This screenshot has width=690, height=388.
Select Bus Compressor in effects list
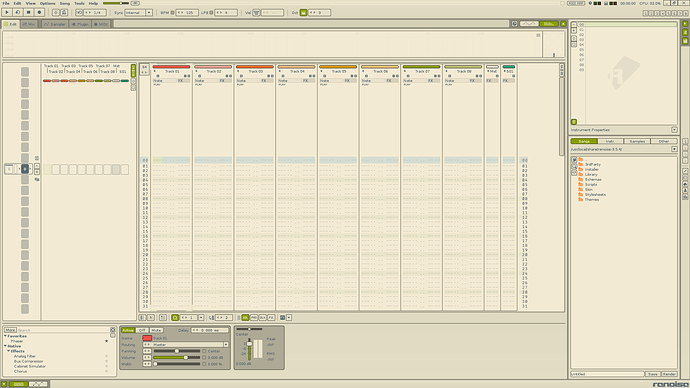[29, 361]
